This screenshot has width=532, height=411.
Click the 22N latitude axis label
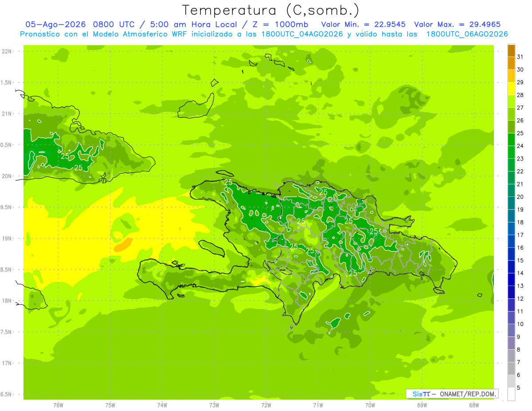pyautogui.click(x=7, y=51)
